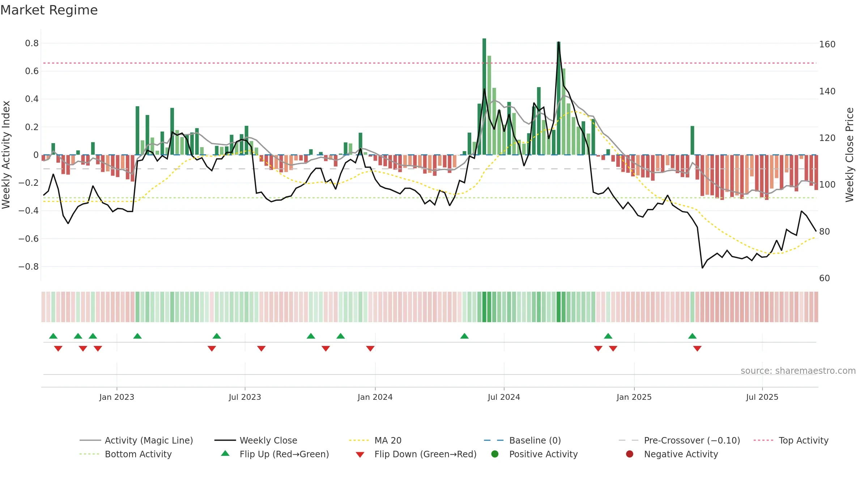Click the flip-up marker between Jan and Jul 2024
Viewport: 868px width, 488px height.
coord(464,336)
